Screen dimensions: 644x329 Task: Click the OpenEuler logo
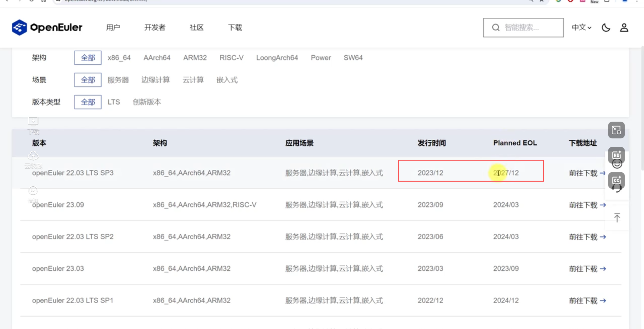coord(47,28)
